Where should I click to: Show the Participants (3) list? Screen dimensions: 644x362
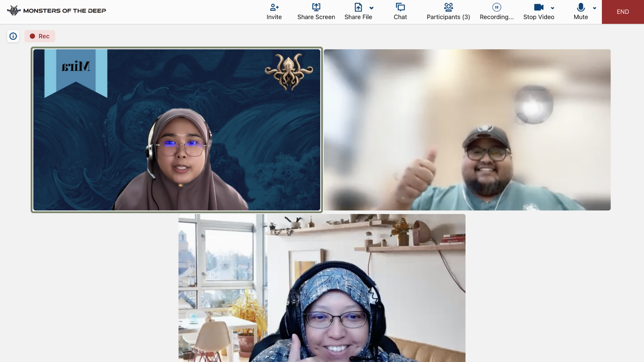(x=448, y=12)
